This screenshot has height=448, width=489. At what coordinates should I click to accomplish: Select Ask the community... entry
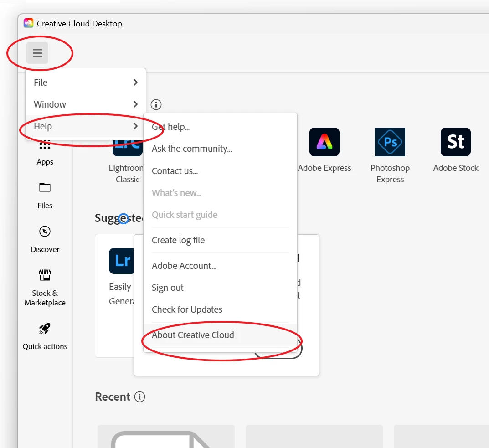[220, 149]
